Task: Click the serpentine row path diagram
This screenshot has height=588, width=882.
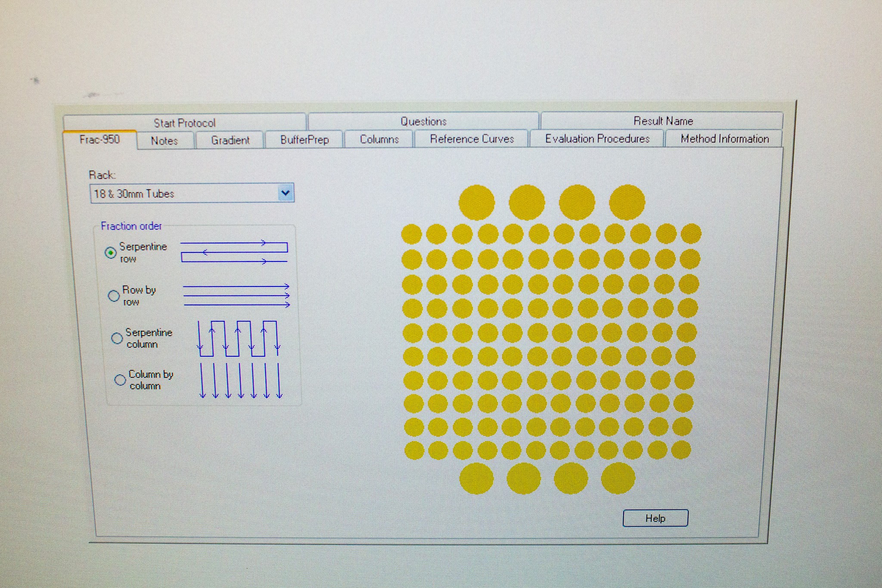Action: point(234,252)
